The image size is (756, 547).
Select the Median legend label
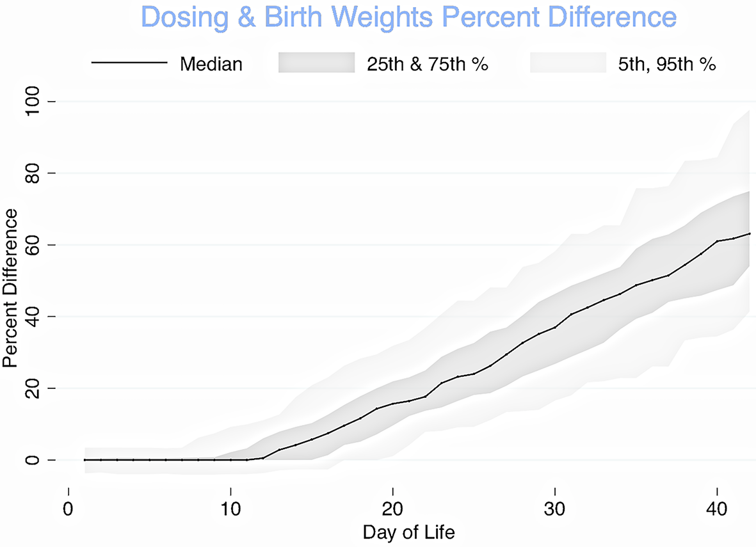tap(211, 64)
